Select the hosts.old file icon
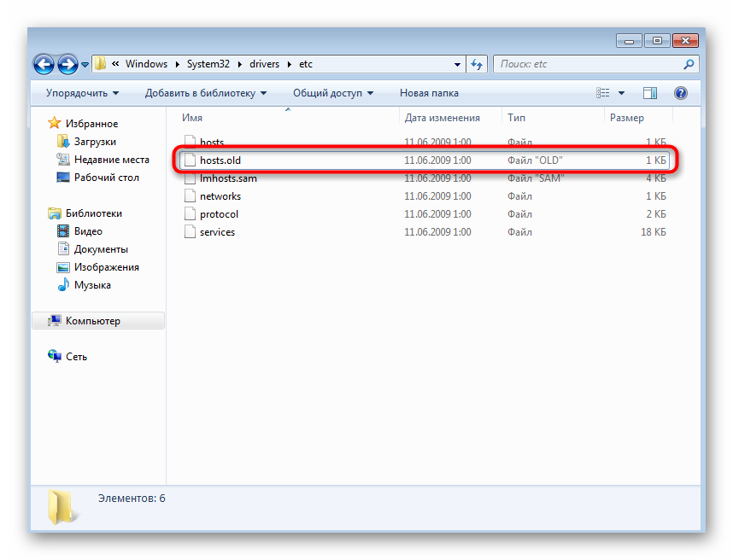The height and width of the screenshot is (560, 733). (190, 160)
